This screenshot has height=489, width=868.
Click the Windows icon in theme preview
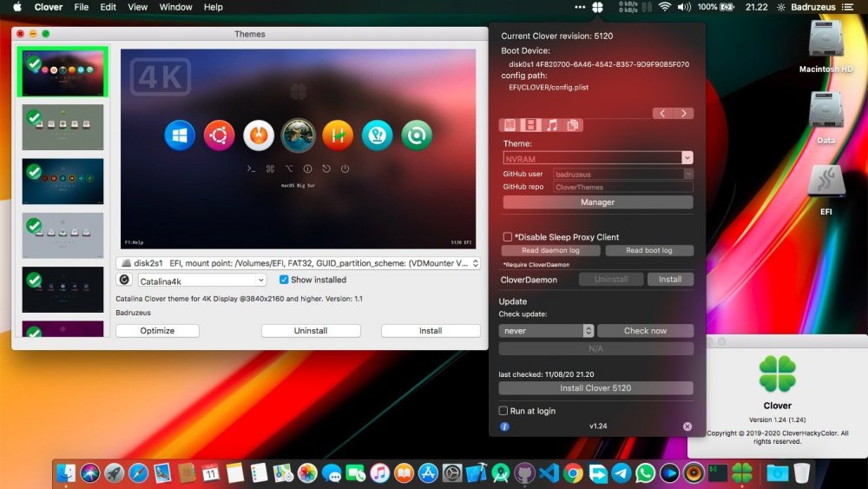pyautogui.click(x=180, y=135)
